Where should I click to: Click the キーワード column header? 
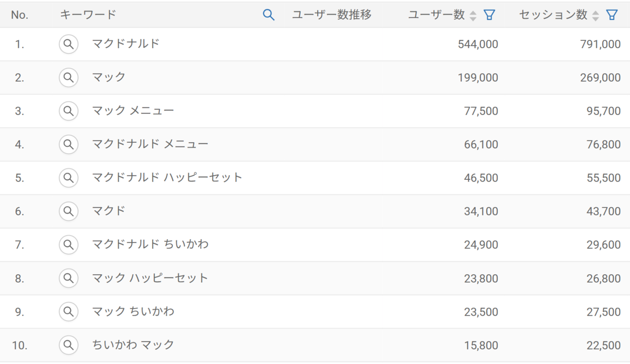[x=88, y=15]
